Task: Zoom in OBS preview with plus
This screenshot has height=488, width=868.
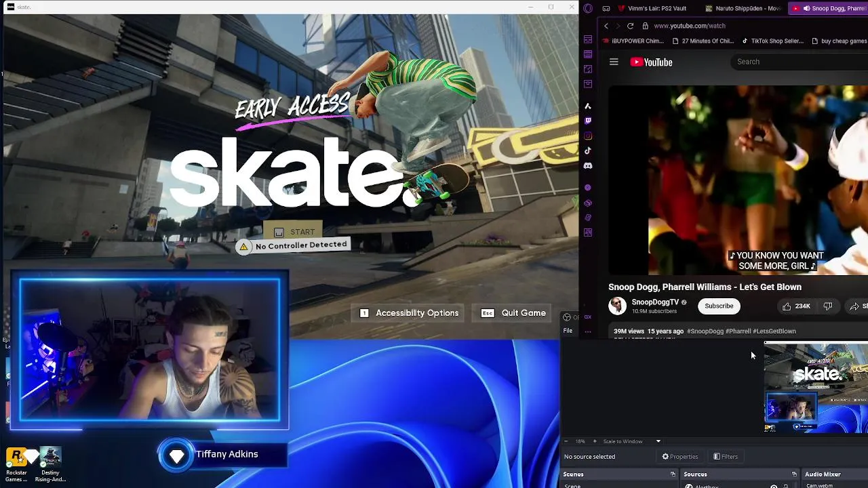Action: pyautogui.click(x=595, y=441)
